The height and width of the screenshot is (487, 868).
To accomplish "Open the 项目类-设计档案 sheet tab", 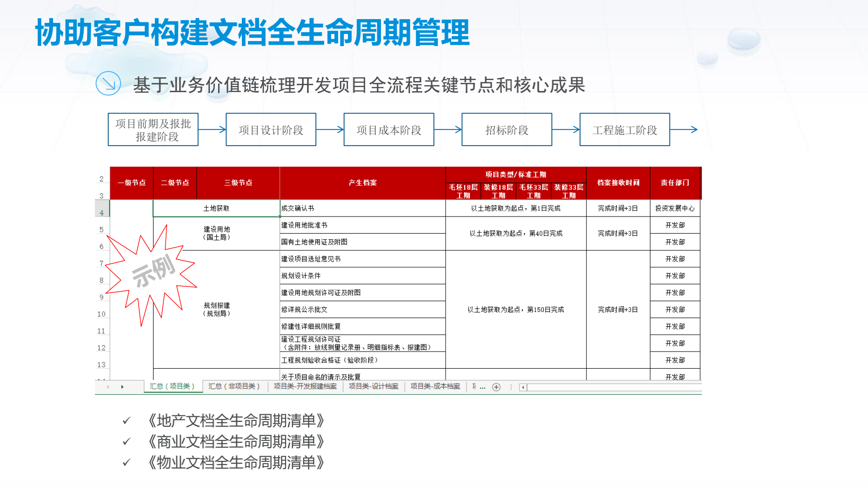I will tap(374, 386).
